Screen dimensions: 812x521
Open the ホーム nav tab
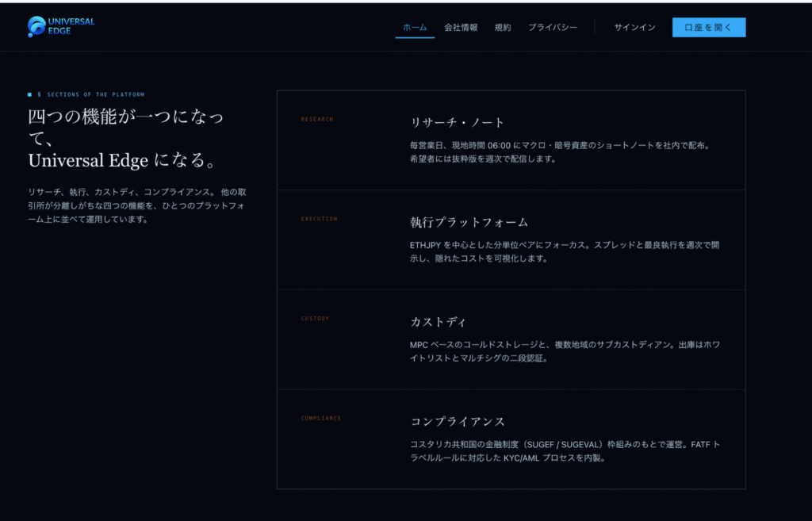click(415, 28)
